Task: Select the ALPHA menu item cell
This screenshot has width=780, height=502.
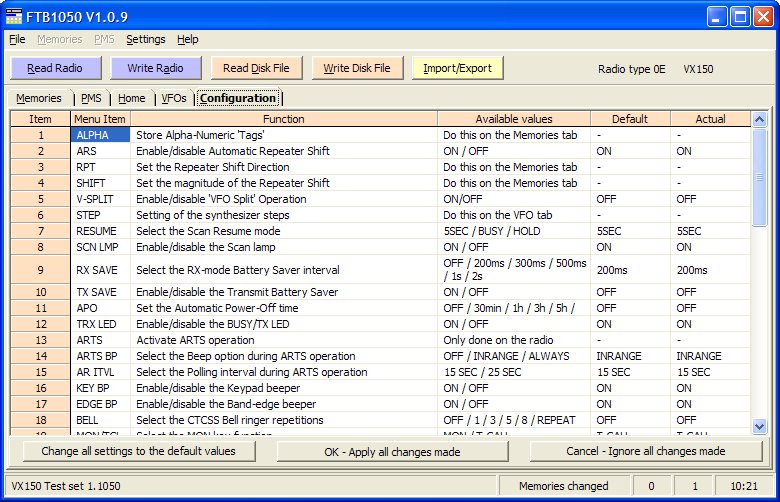Action: click(x=100, y=135)
